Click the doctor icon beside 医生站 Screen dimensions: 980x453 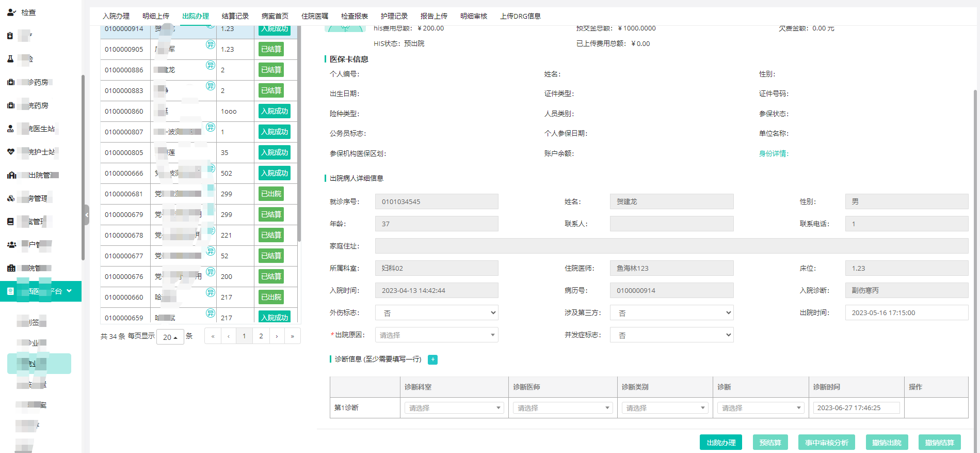[x=10, y=129]
